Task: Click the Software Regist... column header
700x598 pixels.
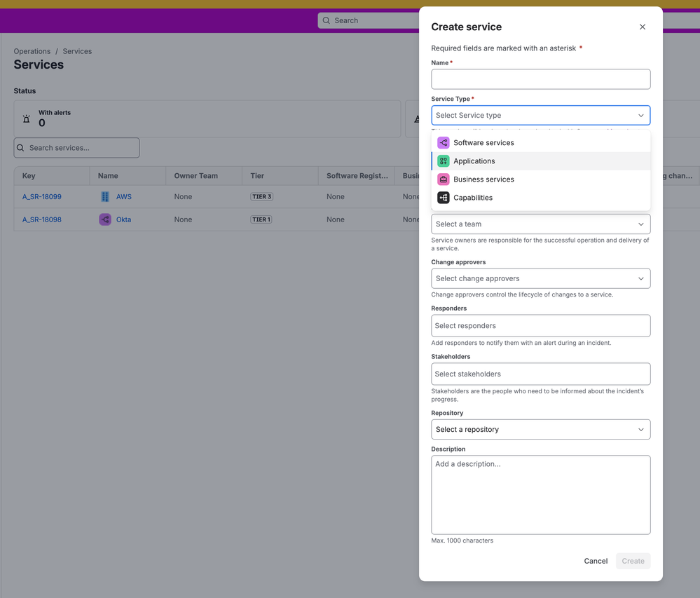Action: click(357, 176)
